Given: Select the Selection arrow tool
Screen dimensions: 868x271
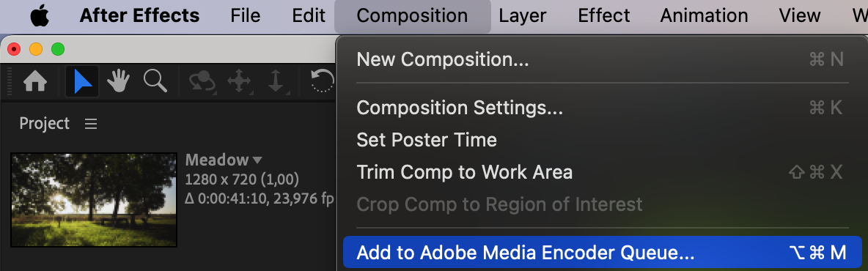Looking at the screenshot, I should click(83, 82).
